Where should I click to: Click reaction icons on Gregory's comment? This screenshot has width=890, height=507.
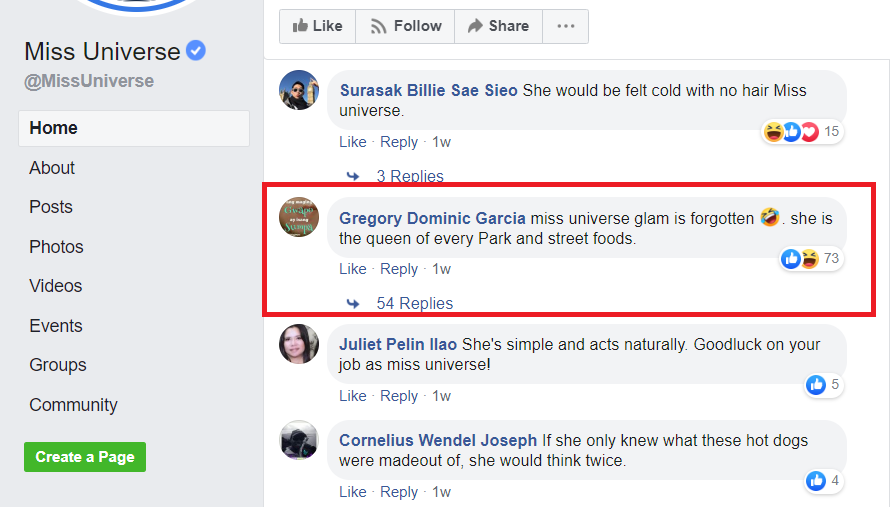800,259
